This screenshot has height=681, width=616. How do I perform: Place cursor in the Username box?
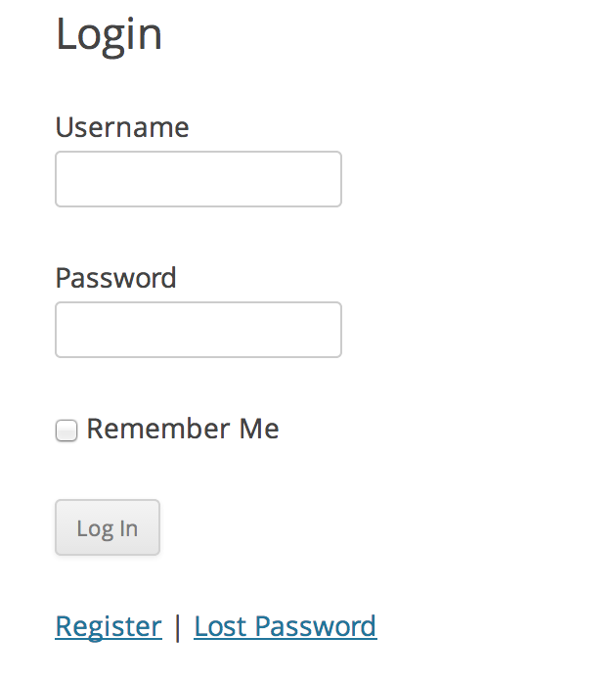tap(198, 179)
